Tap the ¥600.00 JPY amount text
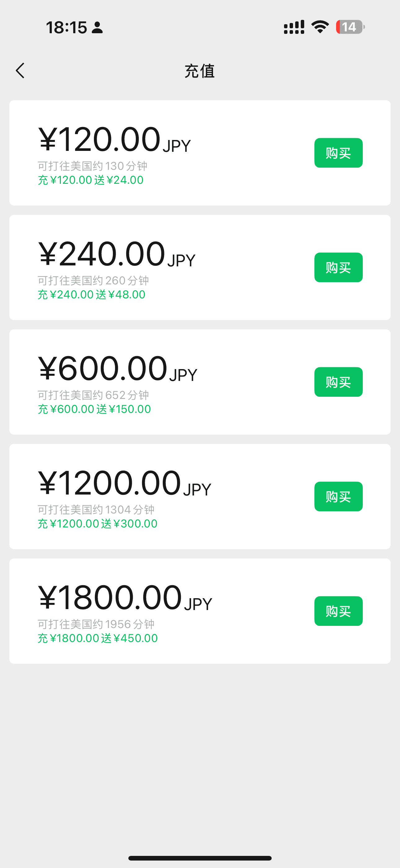 point(118,368)
